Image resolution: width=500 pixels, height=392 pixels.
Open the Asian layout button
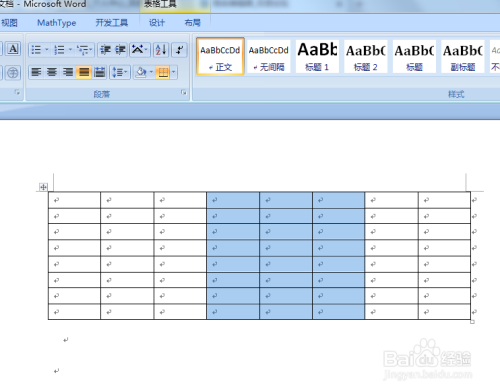(x=140, y=50)
